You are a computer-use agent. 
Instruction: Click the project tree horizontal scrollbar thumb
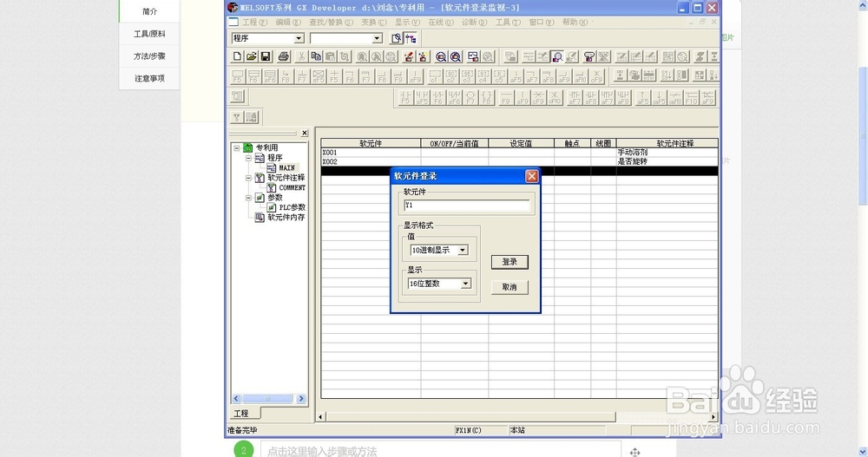tap(267, 399)
